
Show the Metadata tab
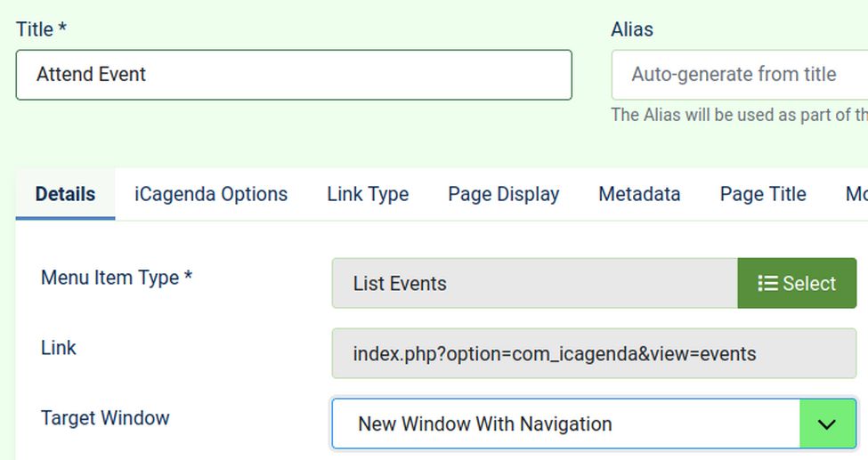[639, 194]
